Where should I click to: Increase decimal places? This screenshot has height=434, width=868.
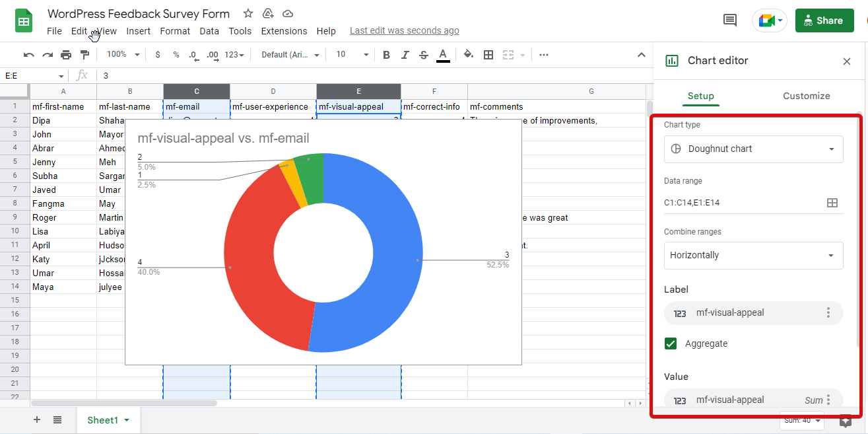click(x=212, y=55)
